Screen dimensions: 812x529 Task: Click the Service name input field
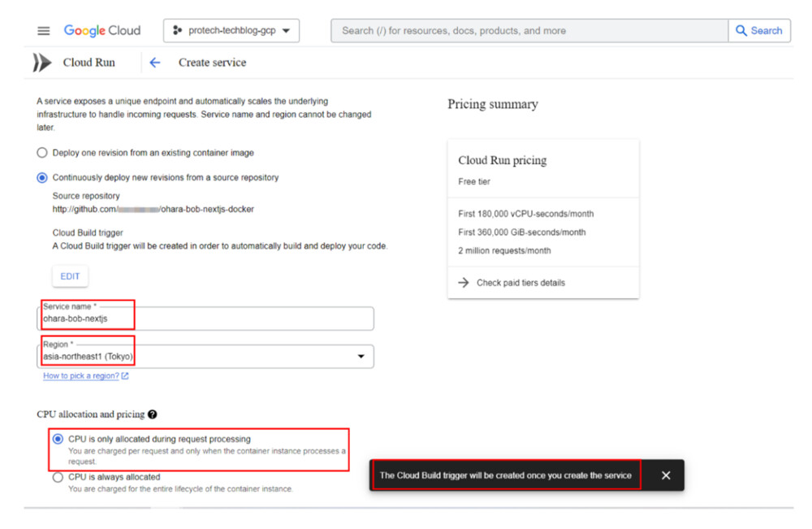point(208,319)
